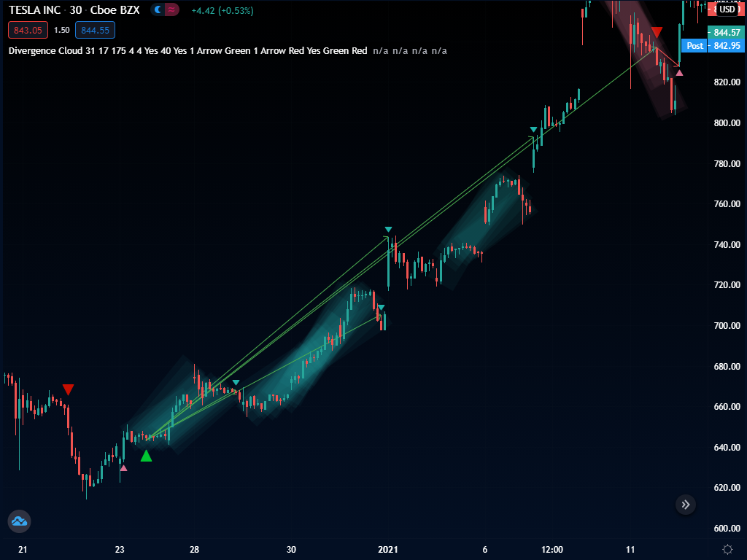Click the pink triangle marker on the lower left
This screenshot has height=560, width=747.
click(124, 469)
